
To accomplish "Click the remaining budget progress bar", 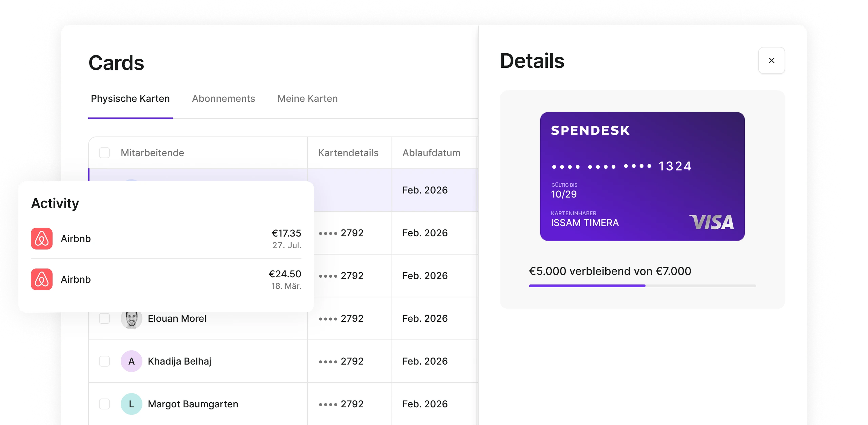I will [x=642, y=286].
